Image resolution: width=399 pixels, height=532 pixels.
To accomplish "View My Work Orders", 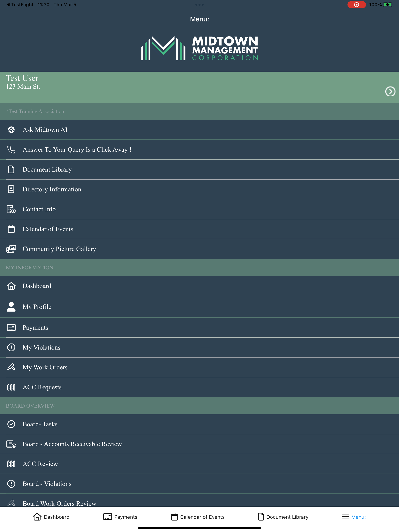I will click(199, 367).
